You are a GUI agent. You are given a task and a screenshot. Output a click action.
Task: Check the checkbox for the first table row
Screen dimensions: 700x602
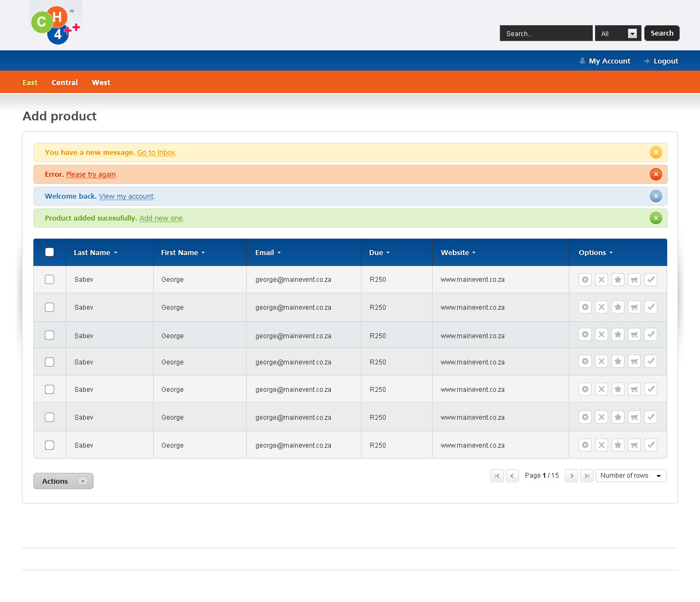point(50,280)
